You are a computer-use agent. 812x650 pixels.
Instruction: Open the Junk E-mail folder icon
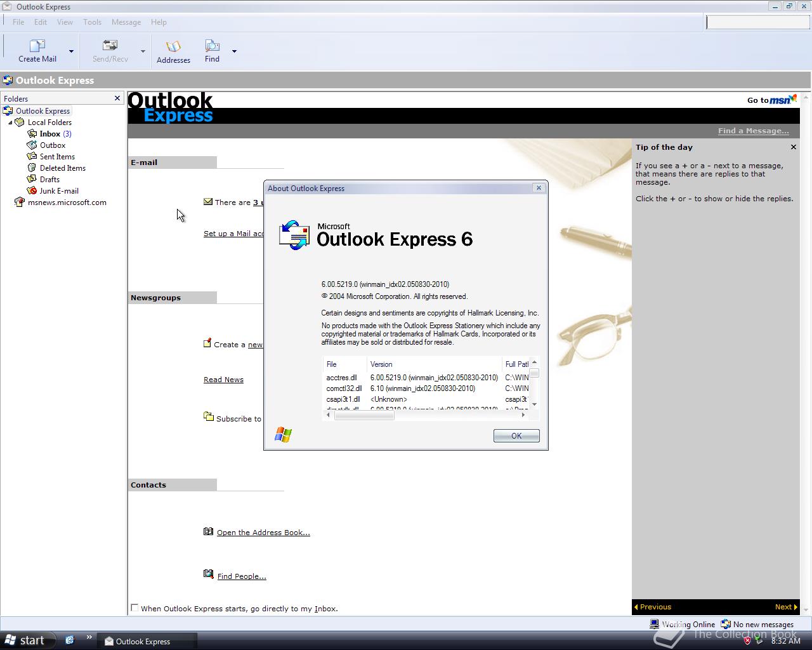[x=32, y=190]
